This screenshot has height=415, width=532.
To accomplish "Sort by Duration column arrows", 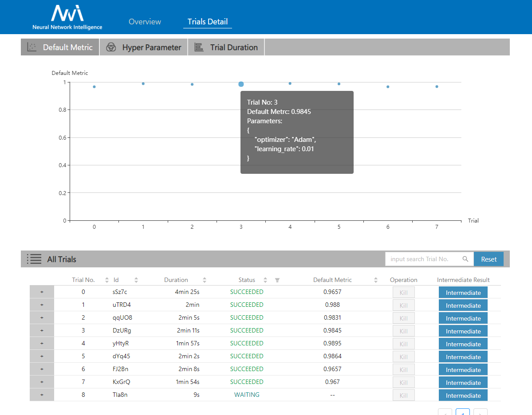I will tap(205, 280).
